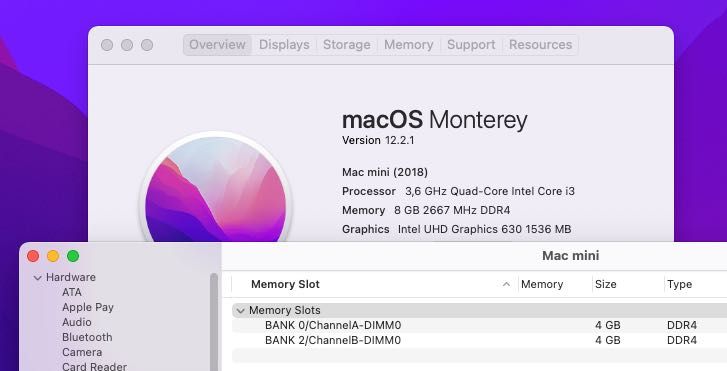This screenshot has height=371, width=727.
Task: Click the Mac mini window title
Action: (570, 256)
